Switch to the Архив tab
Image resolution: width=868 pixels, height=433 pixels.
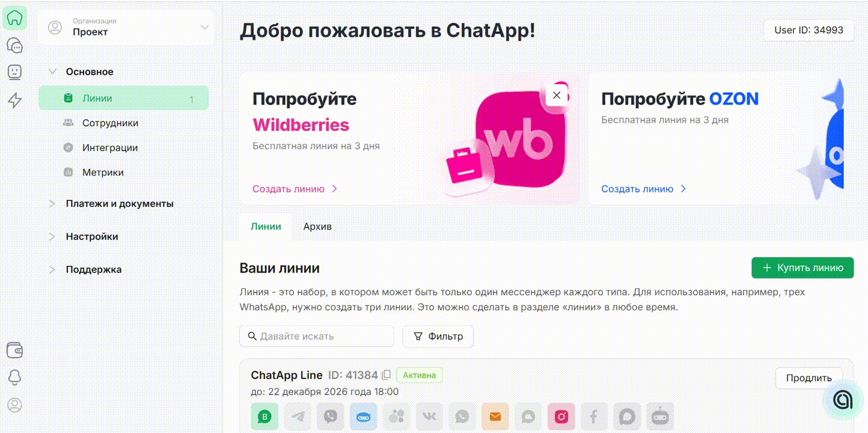[317, 227]
